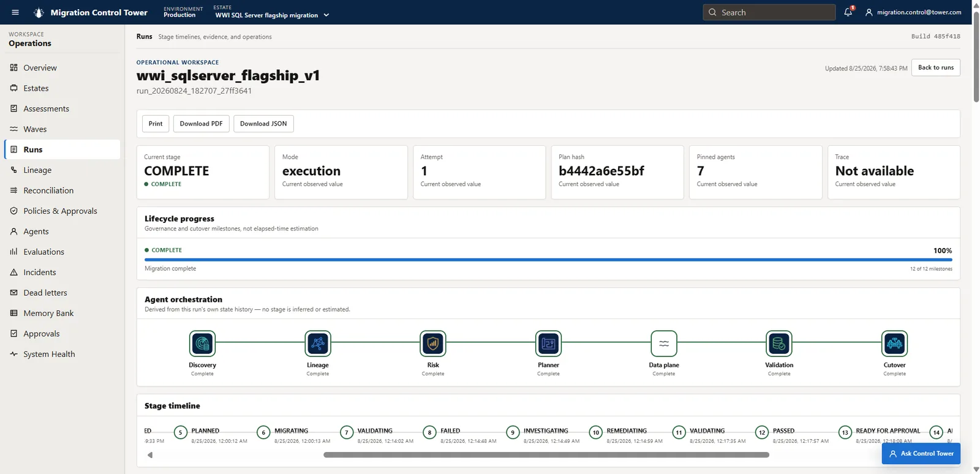Click the Build 485f418 label

[x=936, y=36]
